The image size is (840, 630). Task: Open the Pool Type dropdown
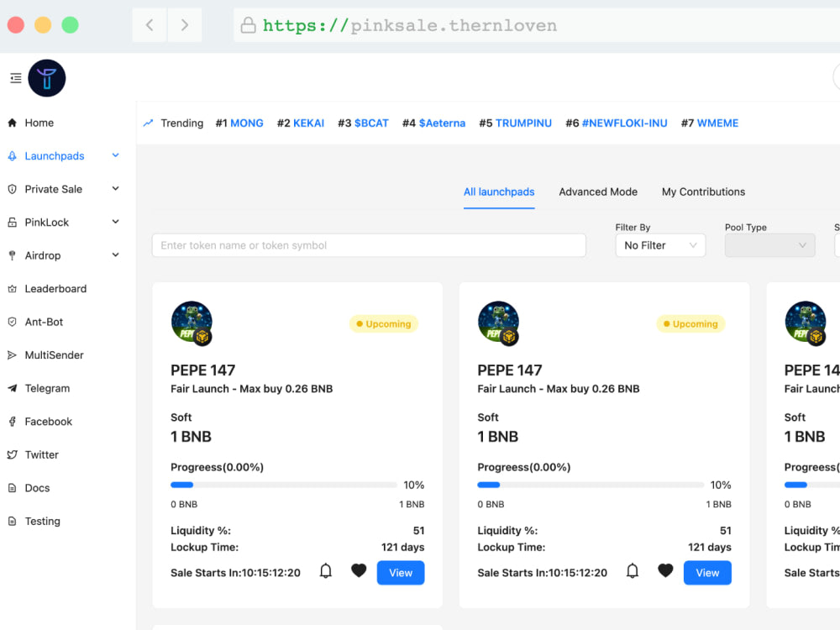click(x=769, y=245)
